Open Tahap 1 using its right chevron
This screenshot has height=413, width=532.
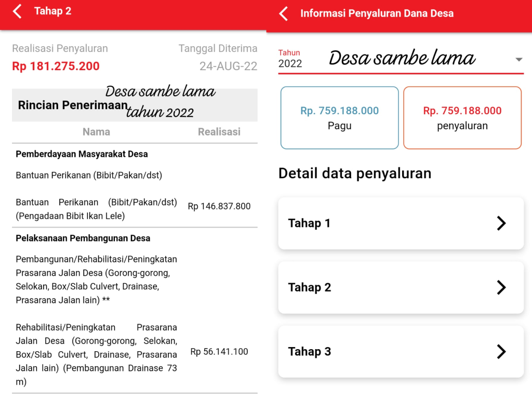pos(501,223)
